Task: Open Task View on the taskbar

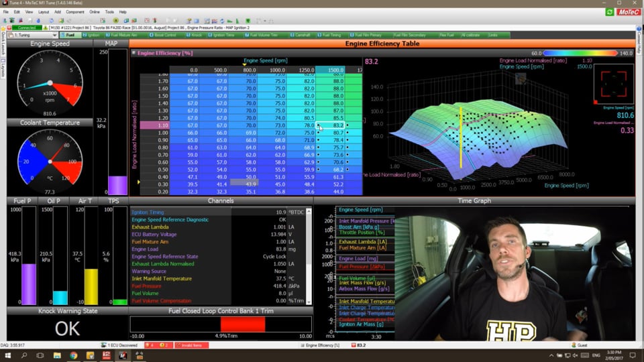Action: click(x=40, y=355)
